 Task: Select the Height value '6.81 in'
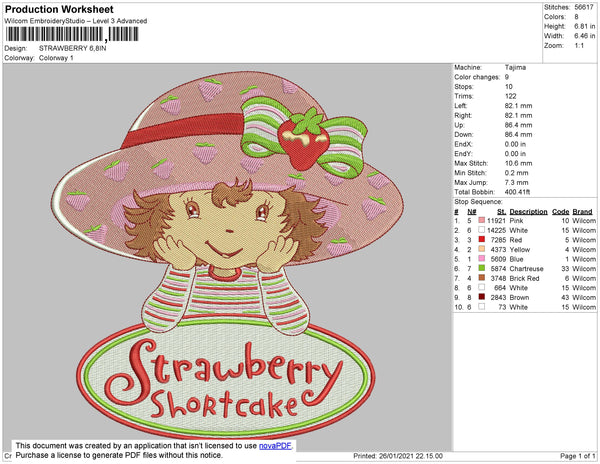585,26
